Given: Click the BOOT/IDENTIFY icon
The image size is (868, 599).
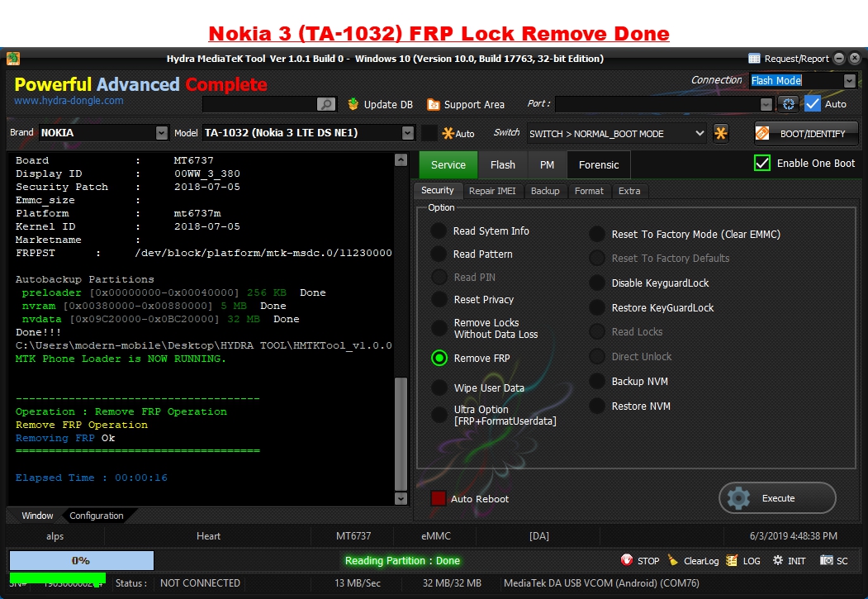Looking at the screenshot, I should (762, 133).
